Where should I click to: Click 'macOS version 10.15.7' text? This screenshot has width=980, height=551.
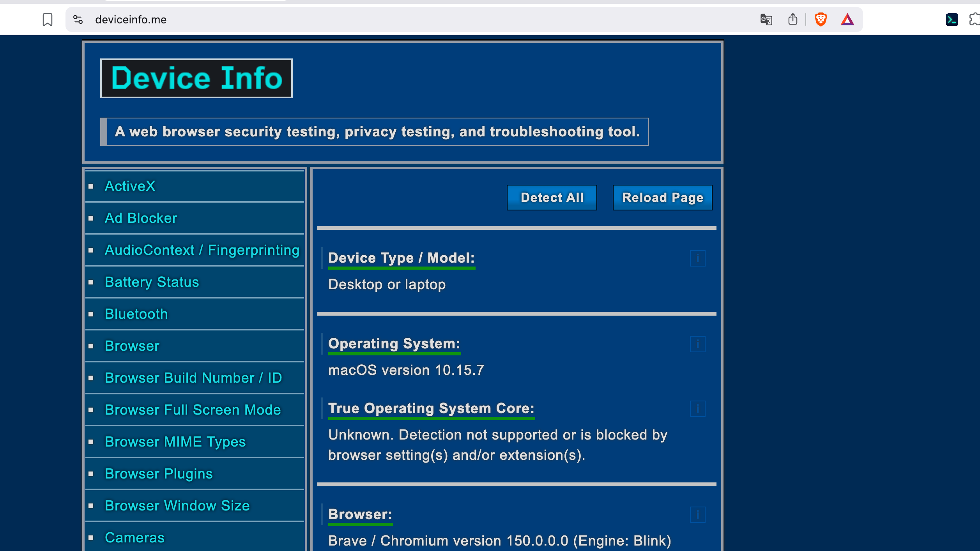click(x=406, y=370)
